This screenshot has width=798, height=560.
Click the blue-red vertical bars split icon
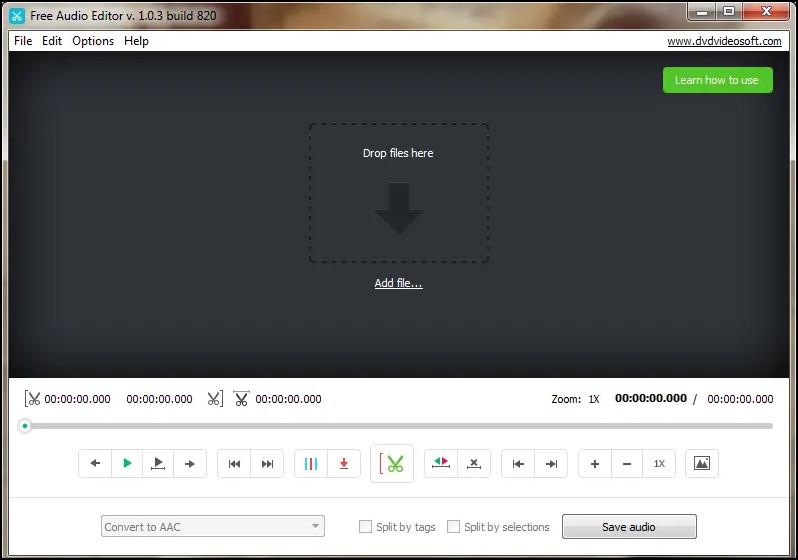tap(311, 463)
